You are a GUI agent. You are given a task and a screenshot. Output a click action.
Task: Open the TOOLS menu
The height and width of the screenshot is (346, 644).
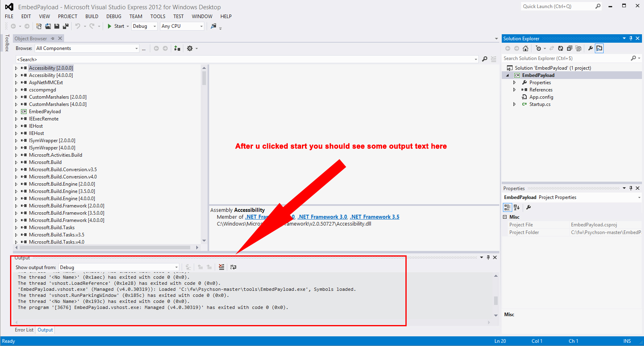158,17
